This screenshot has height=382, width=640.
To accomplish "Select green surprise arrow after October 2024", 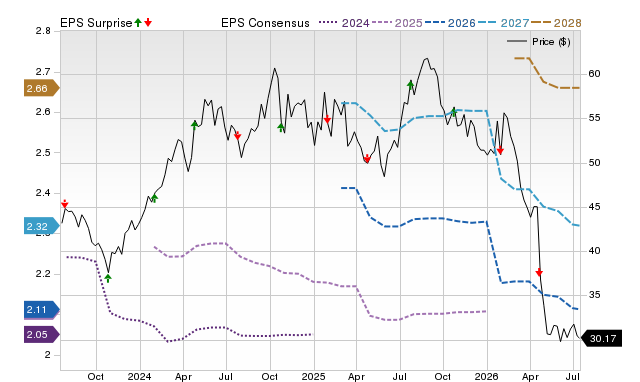I will pyautogui.click(x=281, y=128).
